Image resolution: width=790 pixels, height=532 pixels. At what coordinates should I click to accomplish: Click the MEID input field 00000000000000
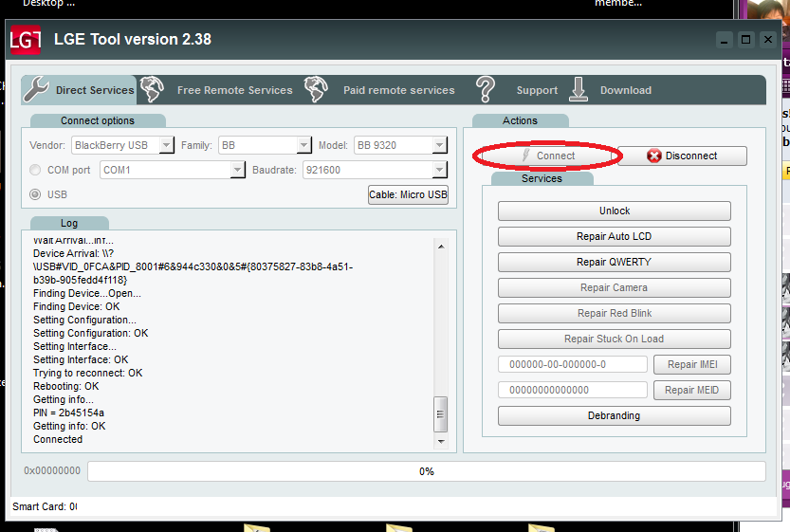point(573,390)
